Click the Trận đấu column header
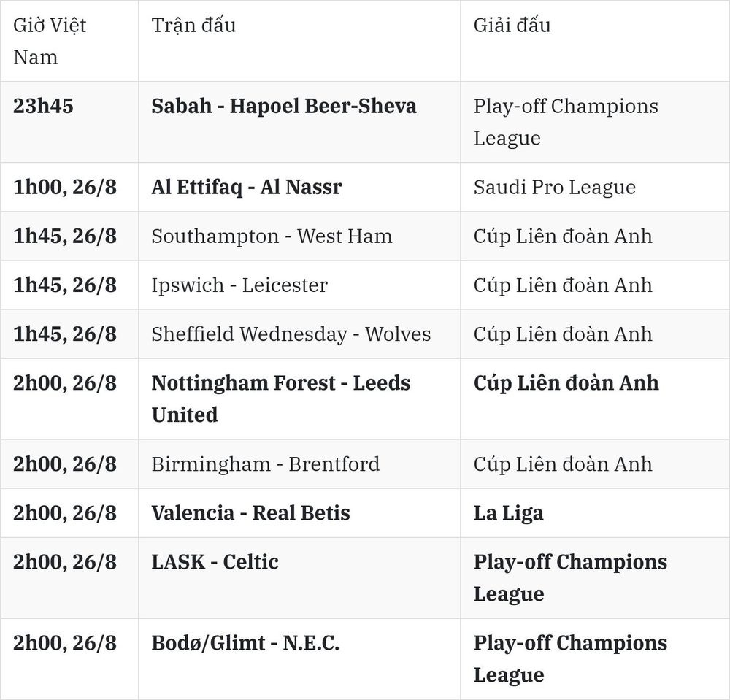Image resolution: width=730 pixels, height=700 pixels. (x=193, y=25)
